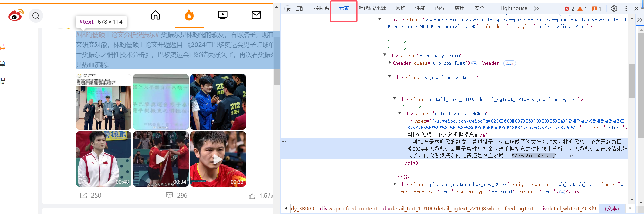The image size is (644, 214).
Task: Expand the header woo-box-flex node
Action: pyautogui.click(x=390, y=63)
